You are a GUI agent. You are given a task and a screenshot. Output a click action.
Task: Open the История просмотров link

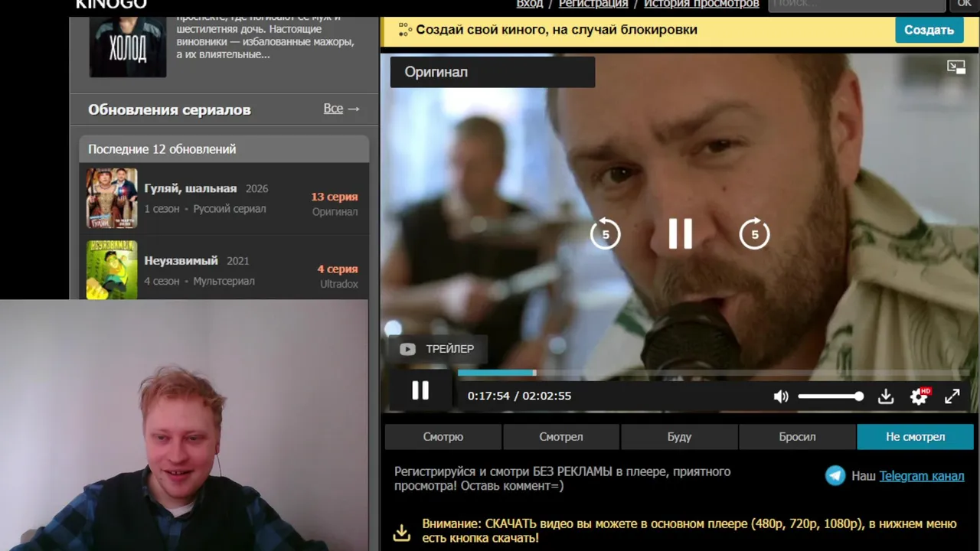pyautogui.click(x=701, y=4)
